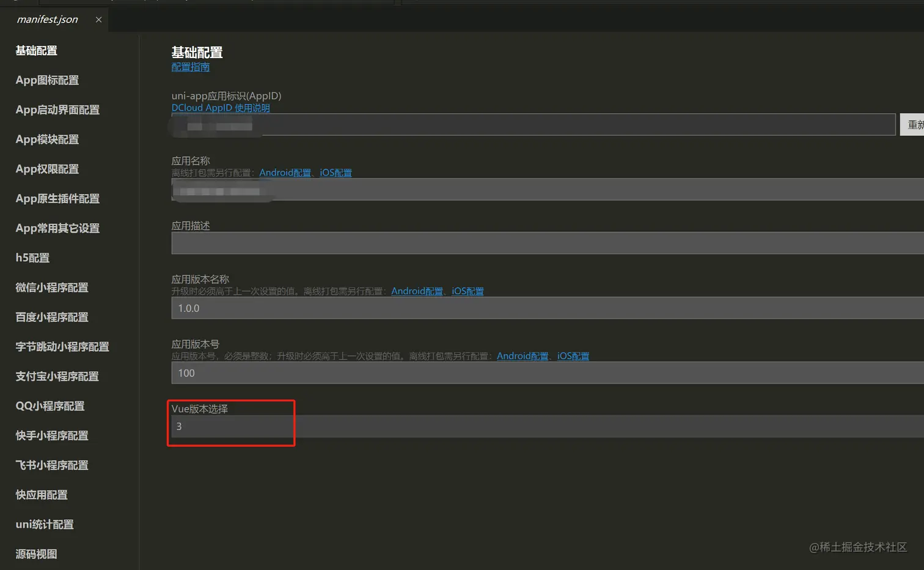
Task: Go to App启动界面配置 section
Action: (x=57, y=110)
